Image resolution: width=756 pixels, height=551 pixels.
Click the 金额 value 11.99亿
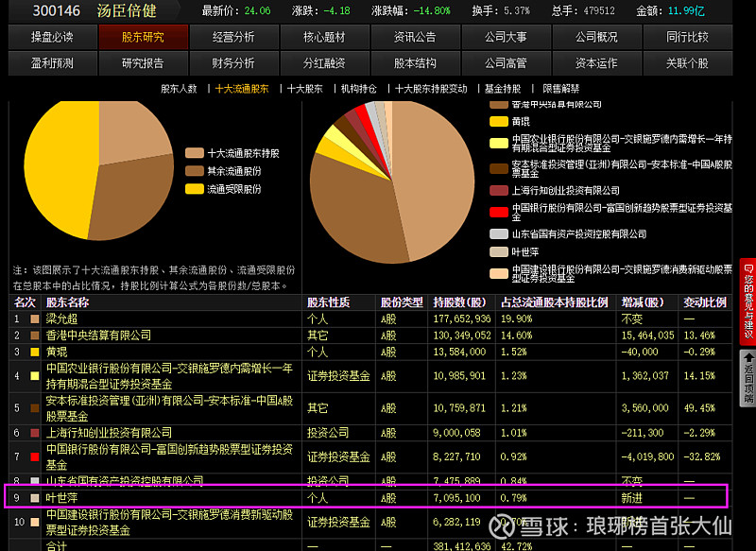(x=686, y=10)
